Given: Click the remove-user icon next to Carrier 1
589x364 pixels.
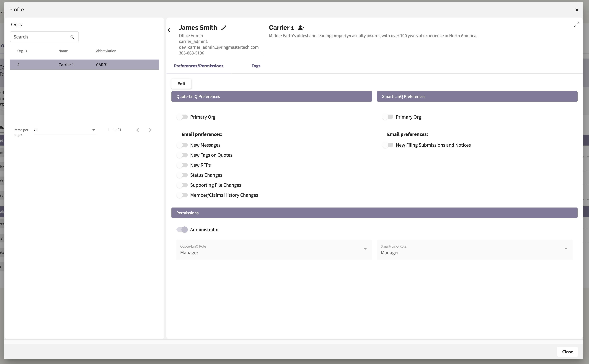Looking at the screenshot, I should click(x=301, y=28).
